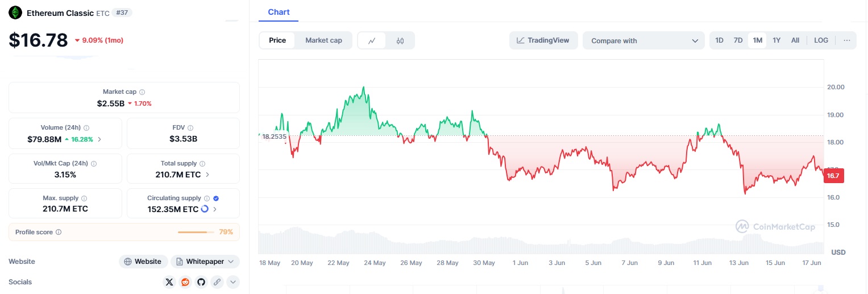Click the Profile score progress bar

tap(193, 232)
